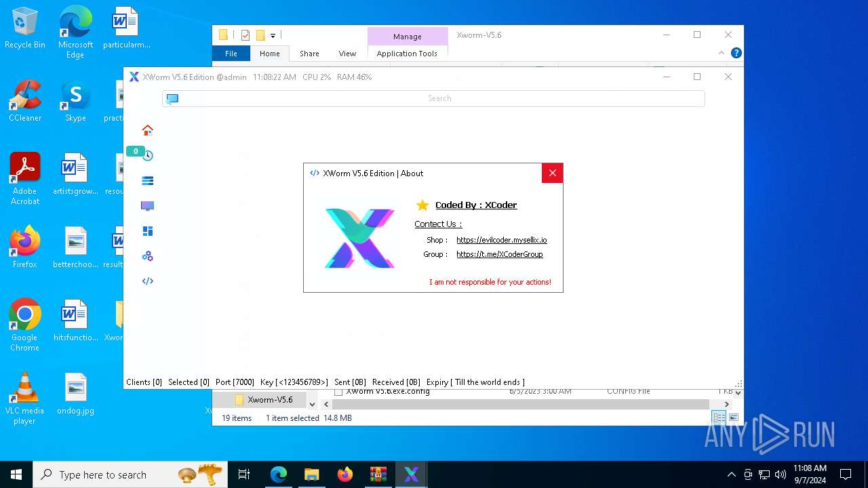This screenshot has width=868, height=488.
Task: Switch to the View tab in Explorer
Action: pos(347,54)
